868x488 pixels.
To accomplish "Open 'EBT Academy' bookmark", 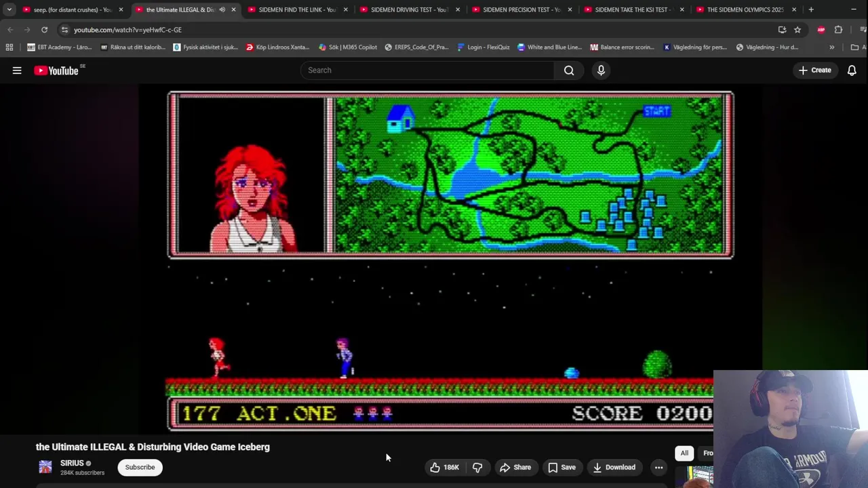I will [x=60, y=47].
